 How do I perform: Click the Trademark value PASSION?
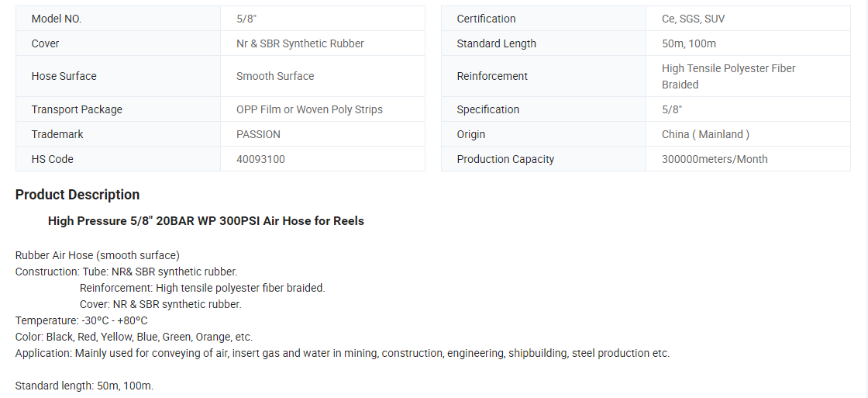click(259, 134)
